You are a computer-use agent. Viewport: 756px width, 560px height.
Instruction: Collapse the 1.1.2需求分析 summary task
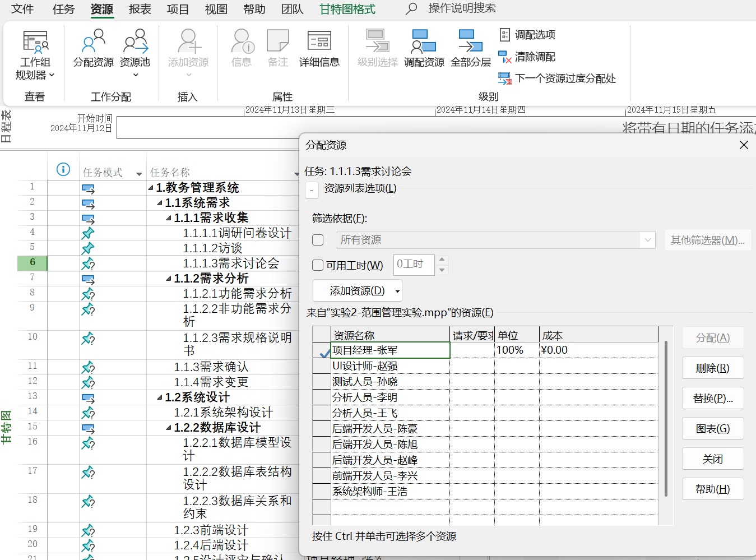[x=169, y=278]
